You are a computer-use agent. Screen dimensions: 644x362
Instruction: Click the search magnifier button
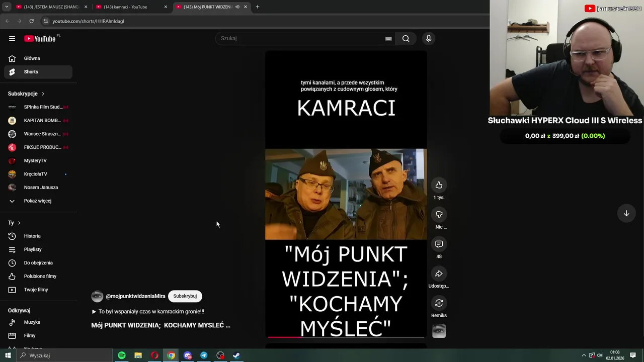406,39
